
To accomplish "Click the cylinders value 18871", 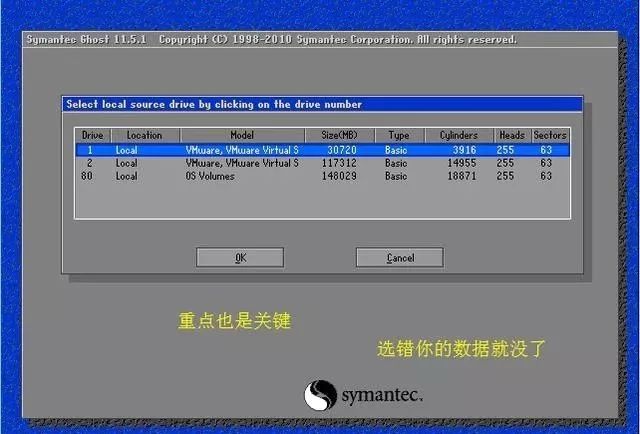I will point(462,176).
